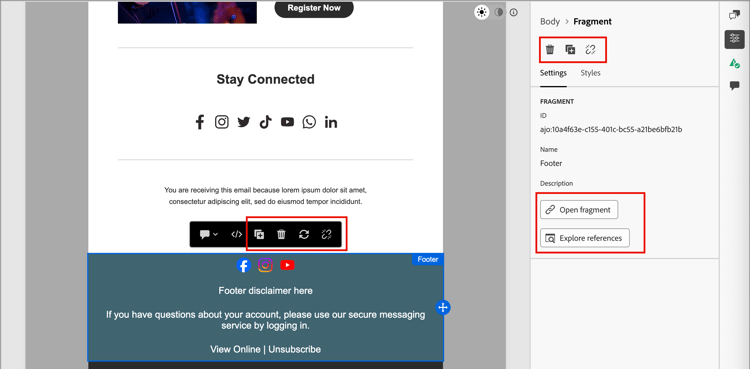This screenshot has width=750, height=369.
Task: Select the fragment ID text
Action: point(611,129)
